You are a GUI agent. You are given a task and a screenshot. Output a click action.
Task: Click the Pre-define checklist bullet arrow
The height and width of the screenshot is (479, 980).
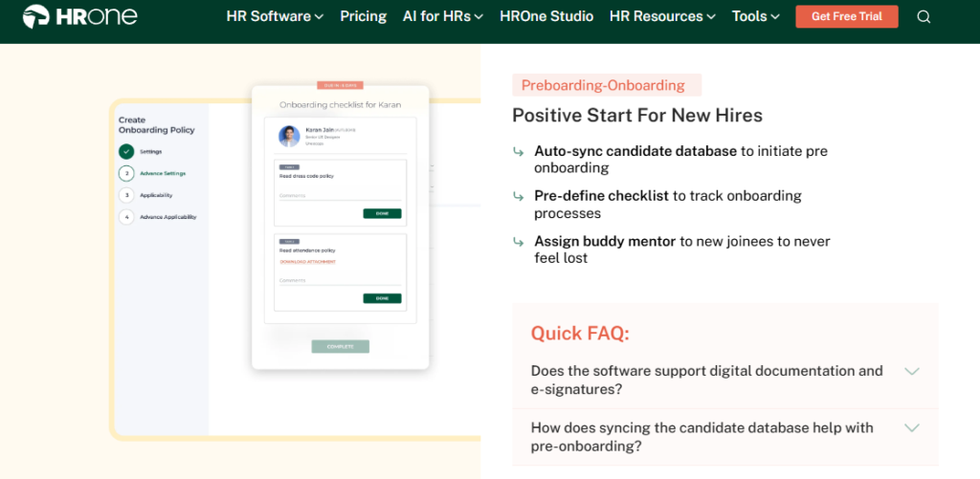click(x=518, y=196)
